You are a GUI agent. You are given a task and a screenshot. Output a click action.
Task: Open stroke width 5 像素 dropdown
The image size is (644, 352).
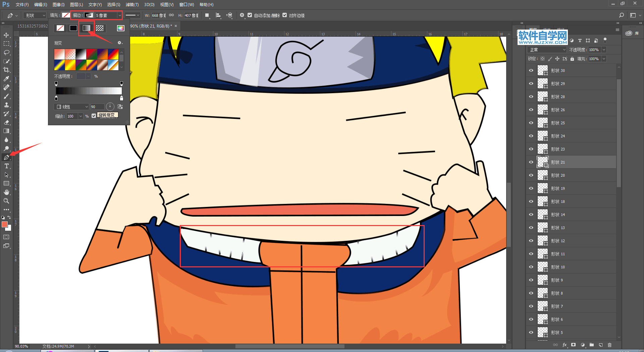point(119,15)
